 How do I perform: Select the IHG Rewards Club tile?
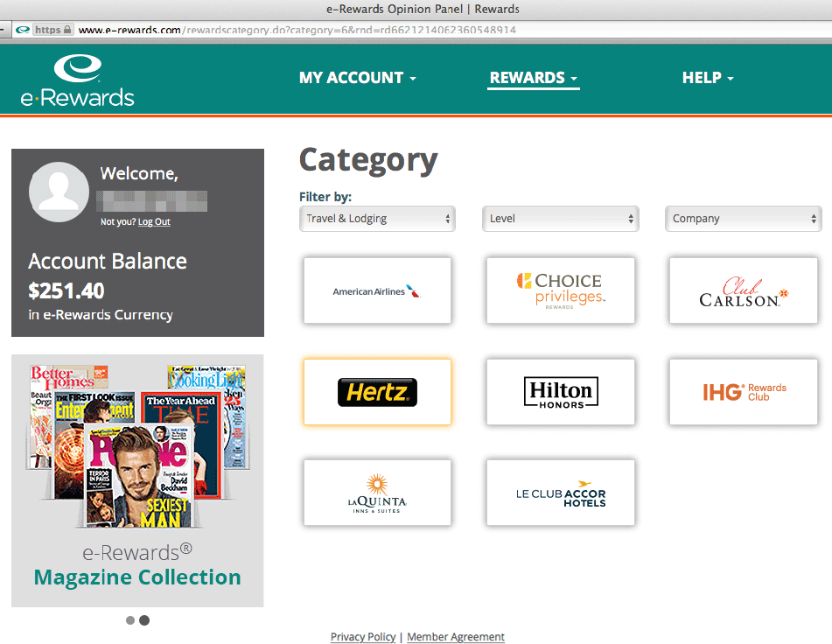pyautogui.click(x=744, y=392)
